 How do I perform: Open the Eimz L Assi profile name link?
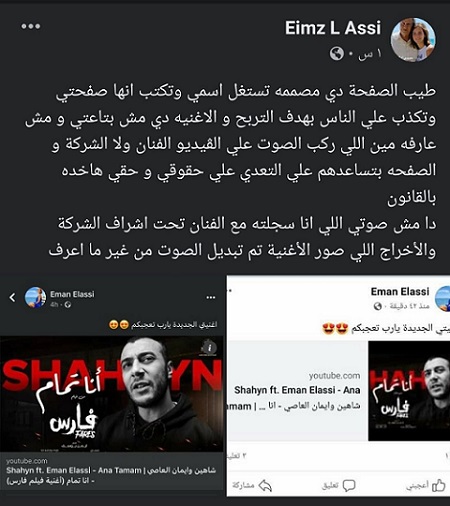(x=333, y=28)
